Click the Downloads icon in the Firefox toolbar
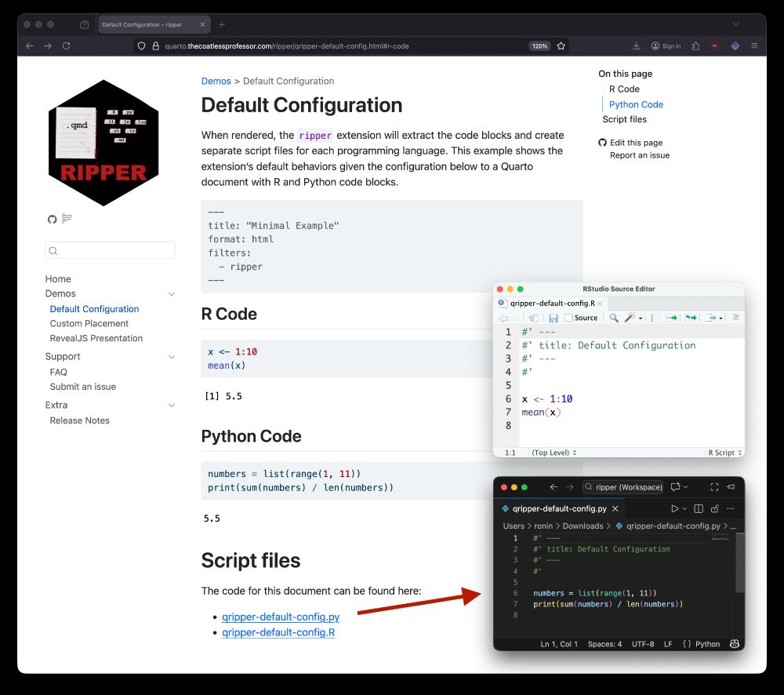This screenshot has width=784, height=695. 638,45
